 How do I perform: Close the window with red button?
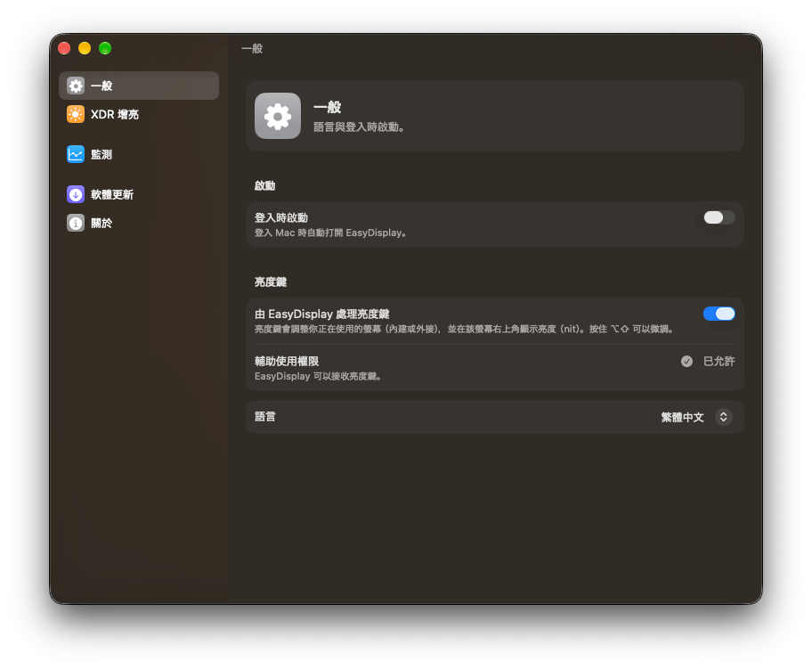click(x=64, y=48)
